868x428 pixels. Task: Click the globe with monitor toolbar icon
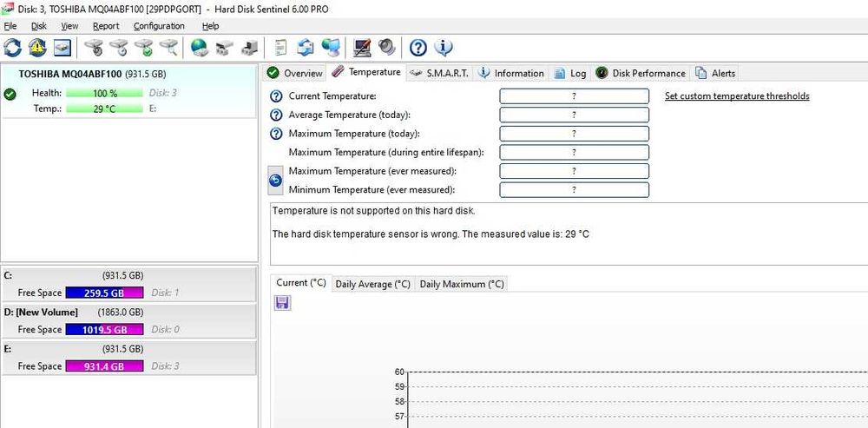point(331,48)
